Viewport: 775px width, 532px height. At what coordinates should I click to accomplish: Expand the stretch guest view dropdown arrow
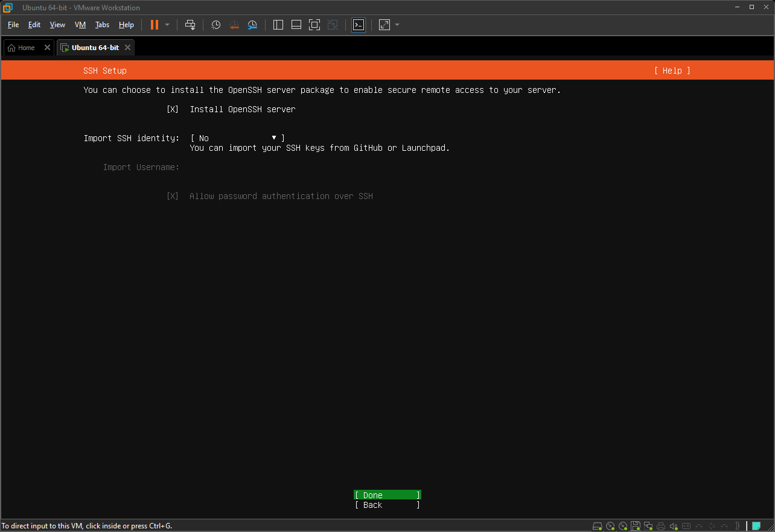[x=397, y=25]
